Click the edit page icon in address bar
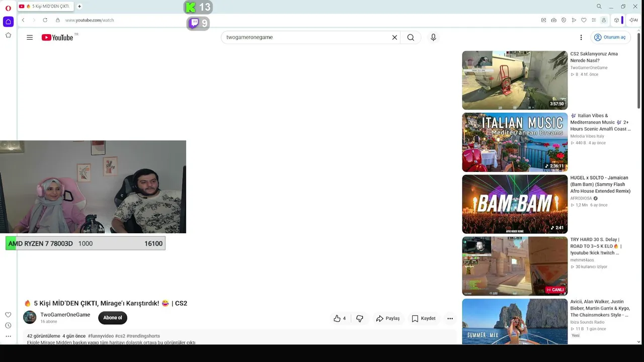The height and width of the screenshot is (362, 644). click(544, 20)
